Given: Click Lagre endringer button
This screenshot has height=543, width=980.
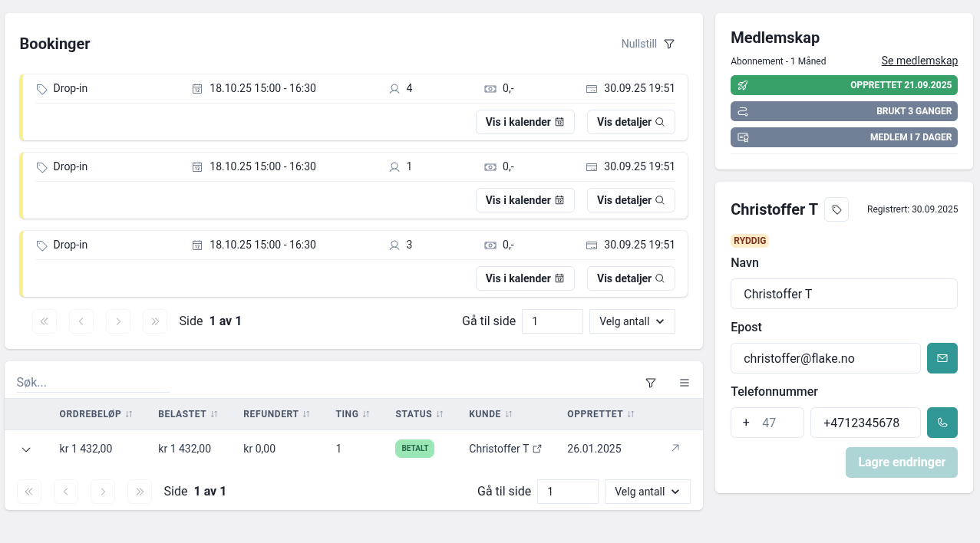Looking at the screenshot, I should click(901, 462).
